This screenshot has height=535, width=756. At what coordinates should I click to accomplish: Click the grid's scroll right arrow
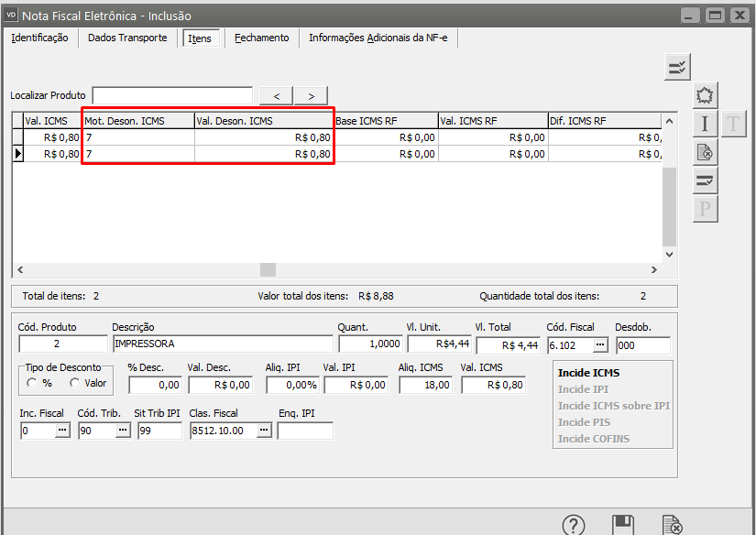[x=653, y=270]
